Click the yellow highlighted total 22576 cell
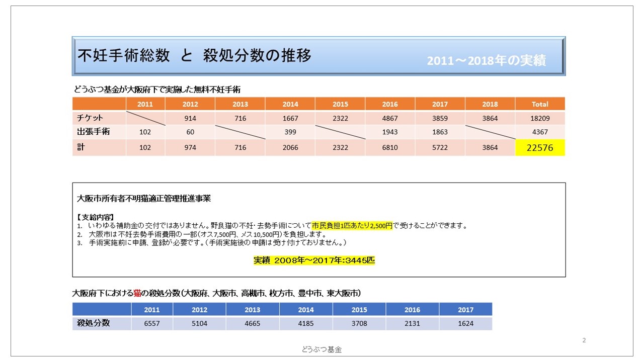The image size is (644, 362). click(540, 147)
